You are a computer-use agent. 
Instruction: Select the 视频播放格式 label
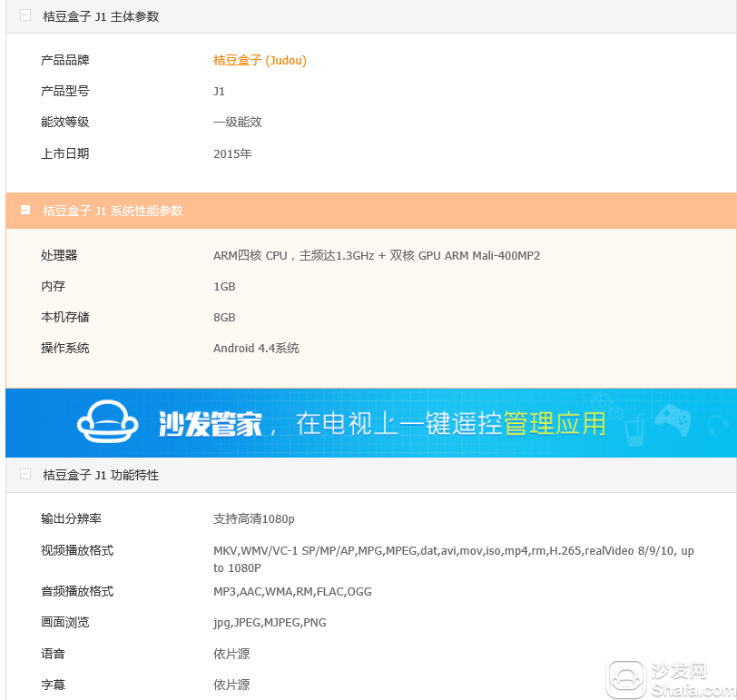tap(77, 550)
